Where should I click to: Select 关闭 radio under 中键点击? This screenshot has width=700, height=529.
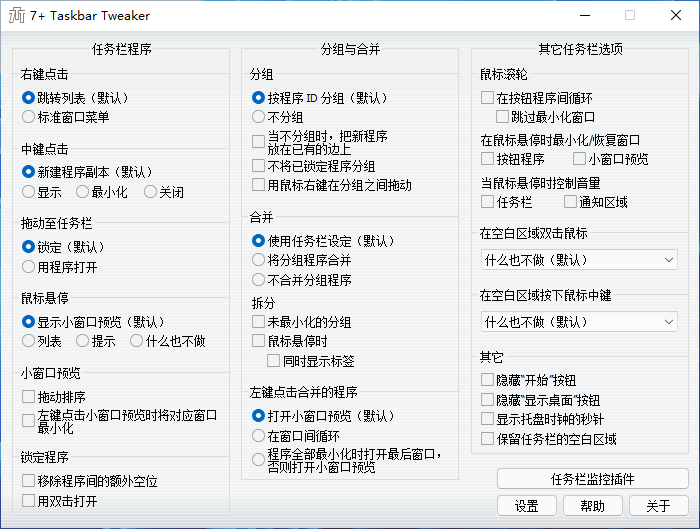click(x=150, y=192)
